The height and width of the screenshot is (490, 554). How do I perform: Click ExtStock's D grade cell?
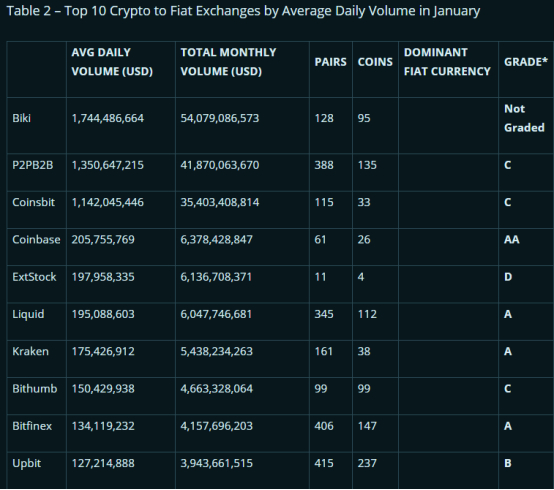click(508, 277)
